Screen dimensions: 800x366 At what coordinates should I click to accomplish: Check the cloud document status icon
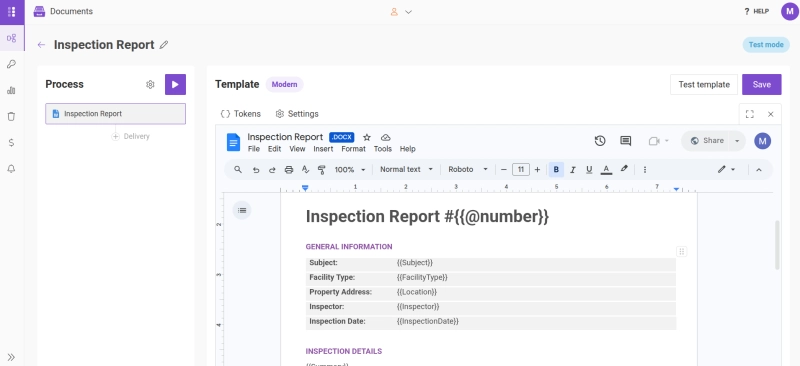coord(386,137)
